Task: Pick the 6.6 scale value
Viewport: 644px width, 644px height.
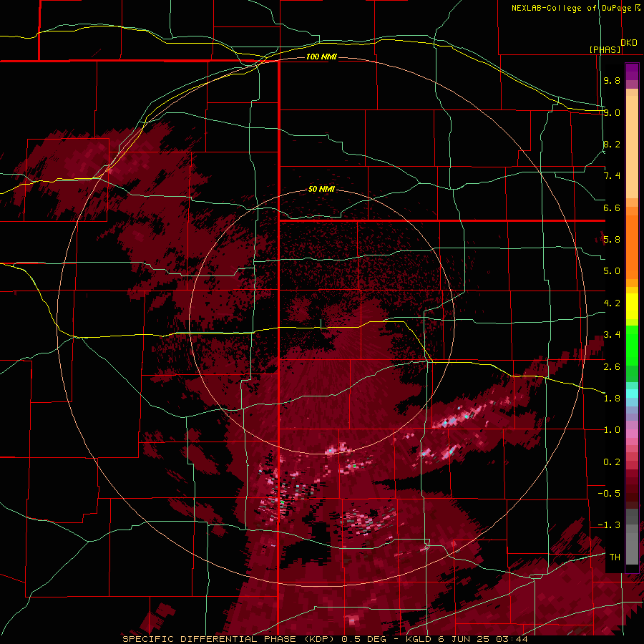Action: pyautogui.click(x=612, y=208)
